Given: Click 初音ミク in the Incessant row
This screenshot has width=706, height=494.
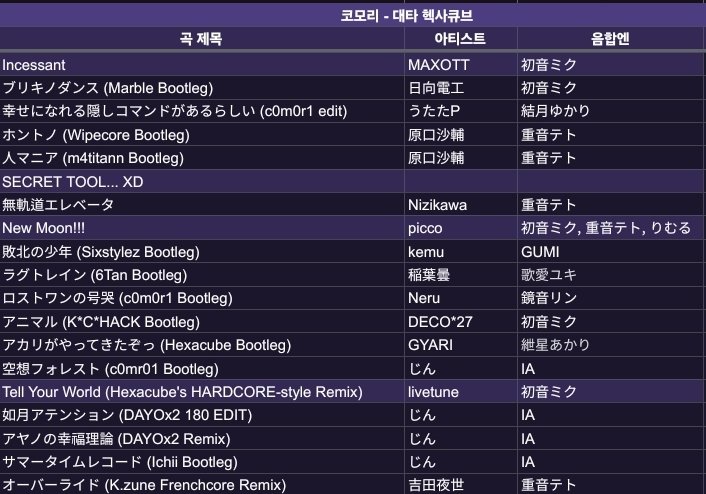Looking at the screenshot, I should [x=610, y=65].
